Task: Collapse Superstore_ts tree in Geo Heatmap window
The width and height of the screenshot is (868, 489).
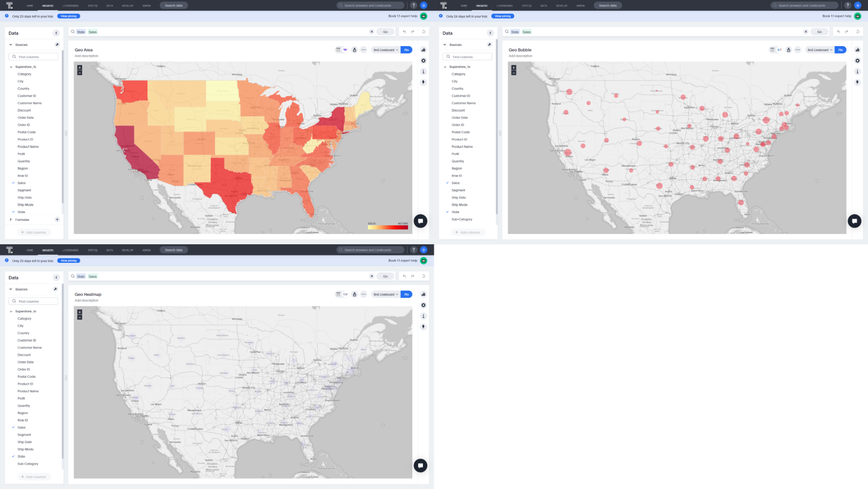Action: (11, 312)
